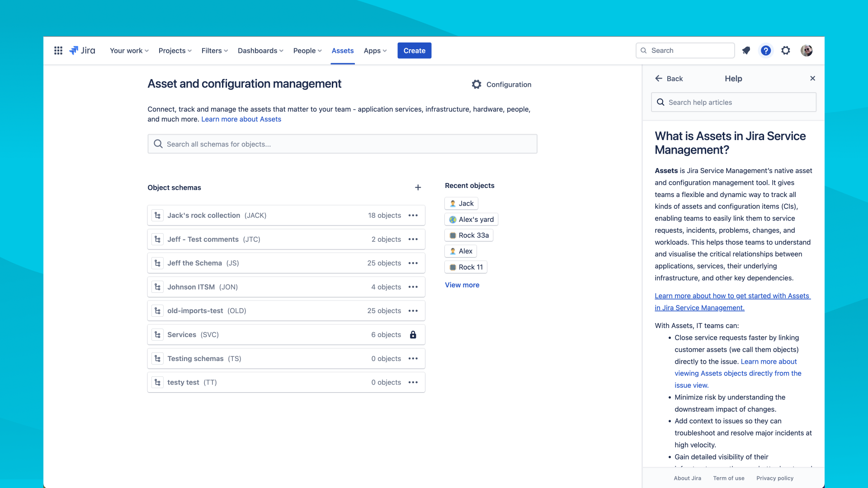Image resolution: width=868 pixels, height=488 pixels.
Task: Click the Create button
Action: coord(415,51)
